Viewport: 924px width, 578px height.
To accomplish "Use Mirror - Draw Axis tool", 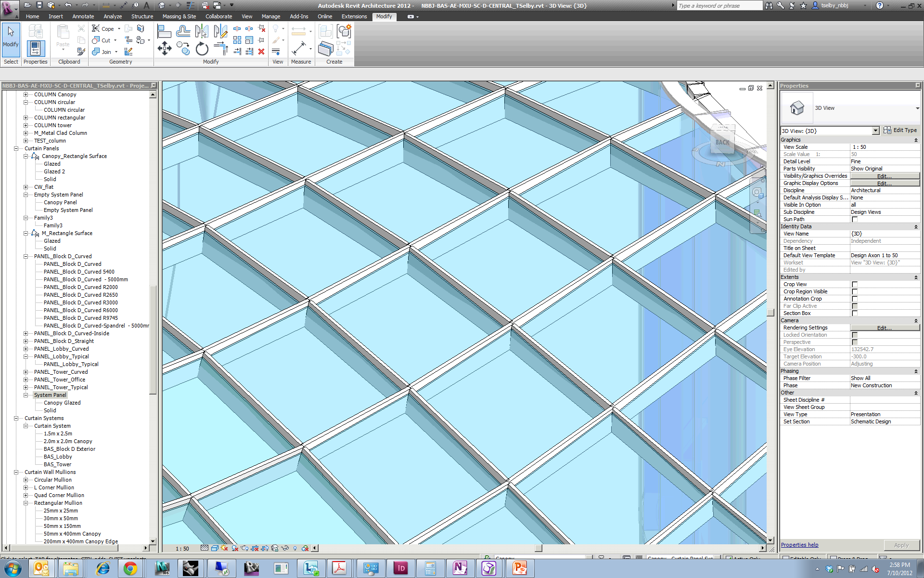I will [x=220, y=32].
